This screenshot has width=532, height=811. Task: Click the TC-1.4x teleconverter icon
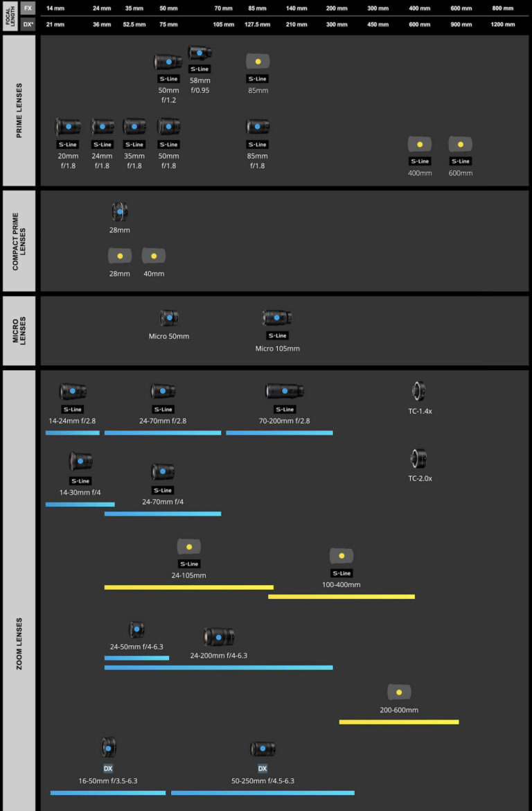point(418,391)
